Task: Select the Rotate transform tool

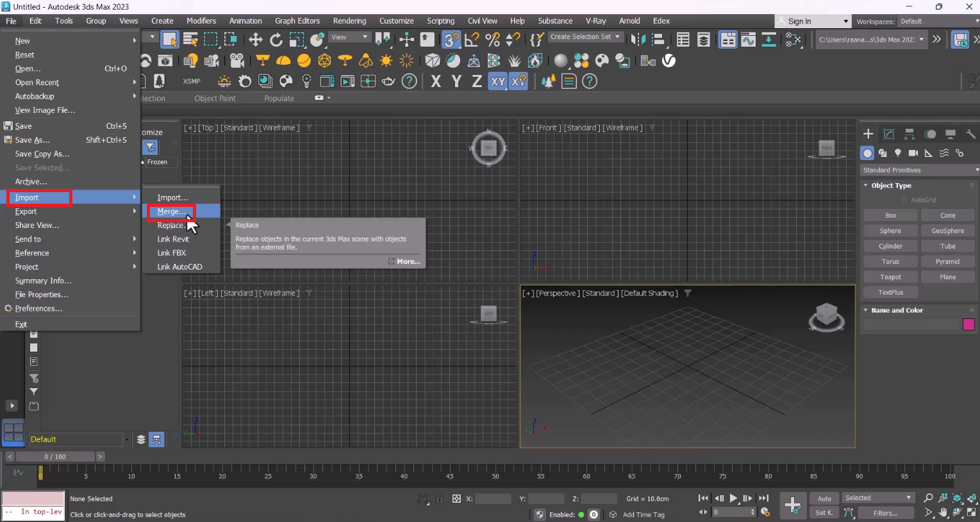Action: [x=276, y=40]
